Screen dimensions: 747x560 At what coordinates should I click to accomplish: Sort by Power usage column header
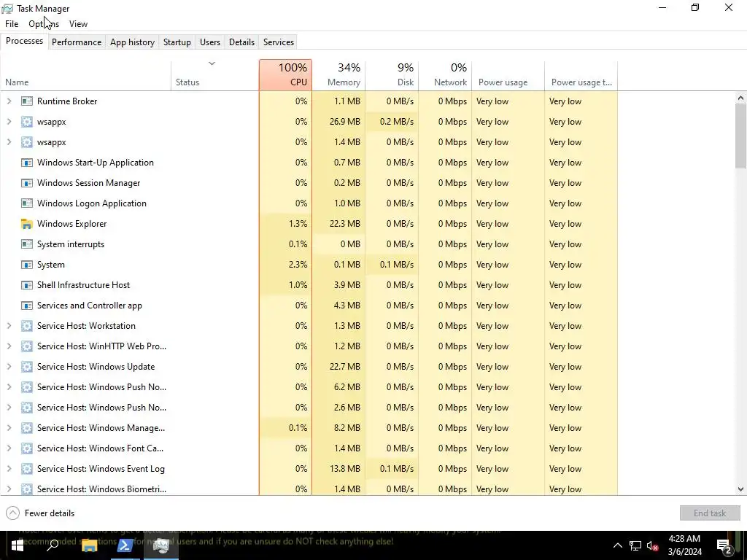point(508,75)
